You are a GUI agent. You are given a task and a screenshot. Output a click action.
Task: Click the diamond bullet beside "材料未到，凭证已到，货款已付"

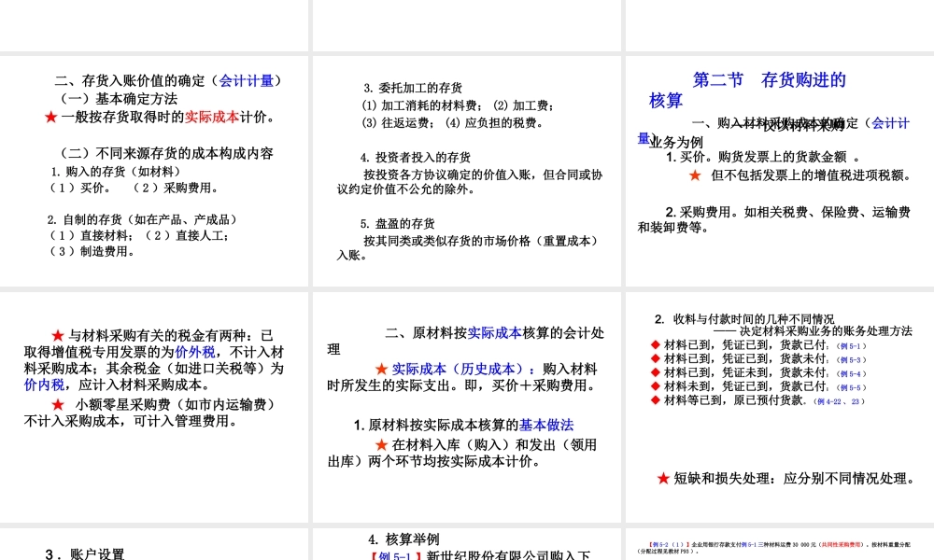tap(655, 386)
